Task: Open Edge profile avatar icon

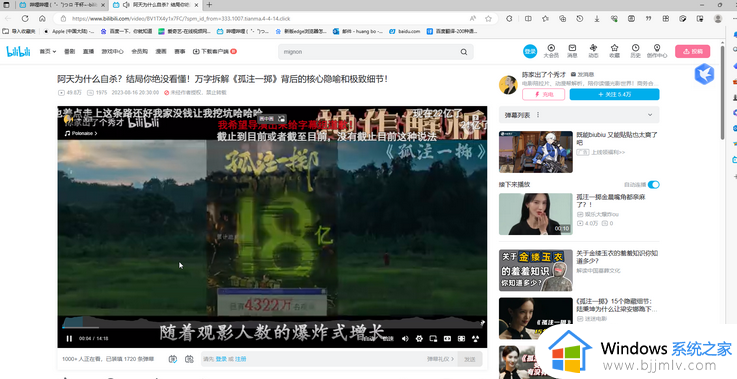Action: [x=718, y=18]
